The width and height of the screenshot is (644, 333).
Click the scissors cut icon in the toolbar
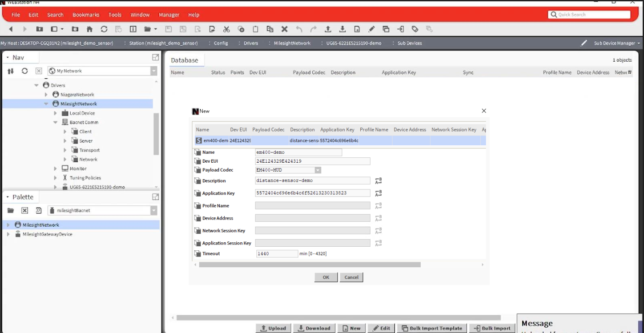pos(226,29)
